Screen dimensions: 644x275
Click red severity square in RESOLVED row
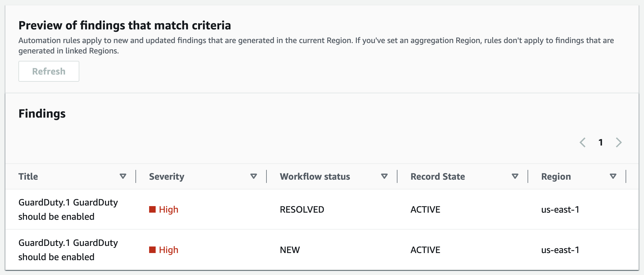[152, 210]
